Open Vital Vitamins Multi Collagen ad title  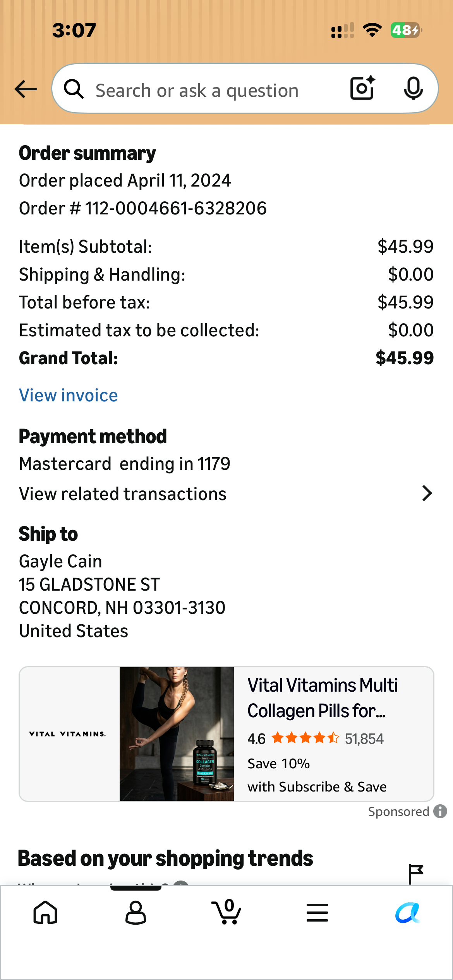pyautogui.click(x=323, y=698)
